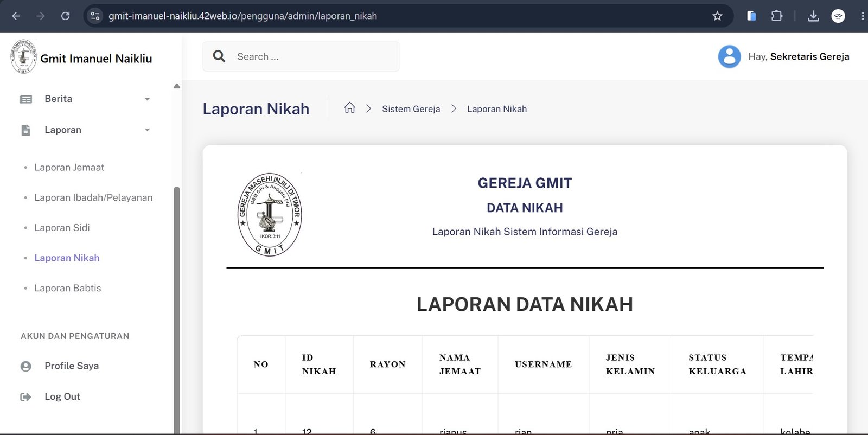The image size is (868, 435).
Task: Click the NAMA JEMAAT column header
Action: point(460,364)
